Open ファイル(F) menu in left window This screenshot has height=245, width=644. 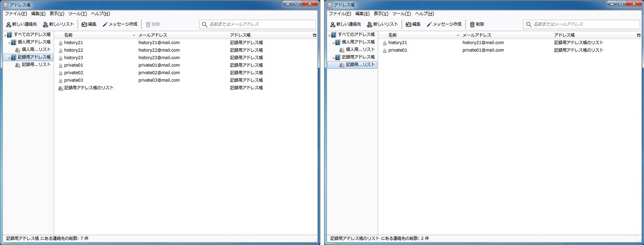point(16,14)
